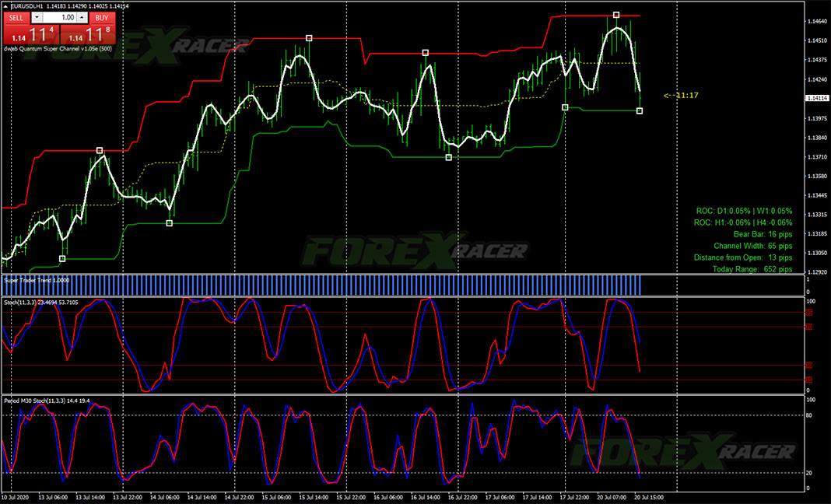831x504 pixels.
Task: Click the lowest square marker at the chart's far left
Action: pos(62,258)
